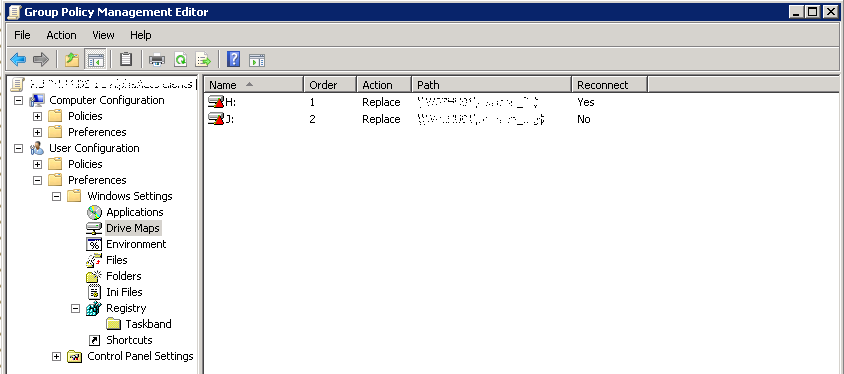This screenshot has width=844, height=374.
Task: Expand the Control Panel Settings node
Action: (x=57, y=356)
